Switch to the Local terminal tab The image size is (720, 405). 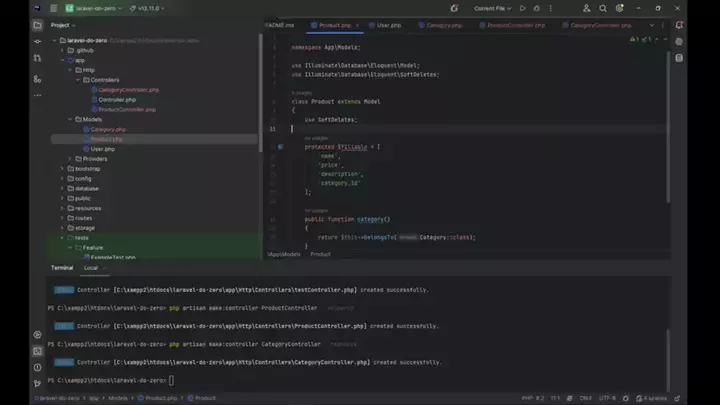pyautogui.click(x=91, y=268)
